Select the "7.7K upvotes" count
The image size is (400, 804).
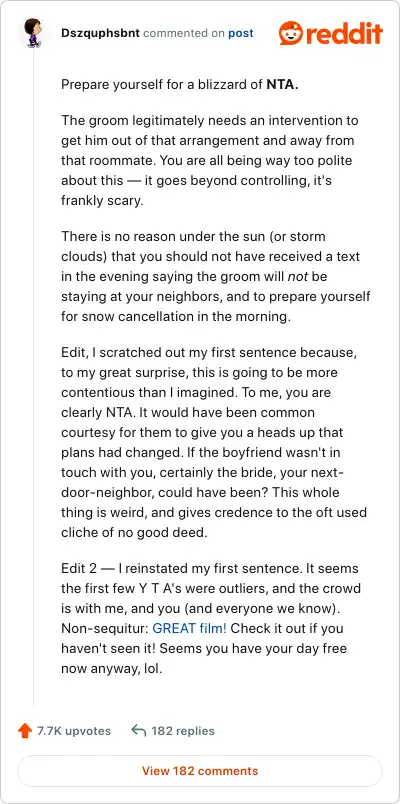[x=74, y=731]
